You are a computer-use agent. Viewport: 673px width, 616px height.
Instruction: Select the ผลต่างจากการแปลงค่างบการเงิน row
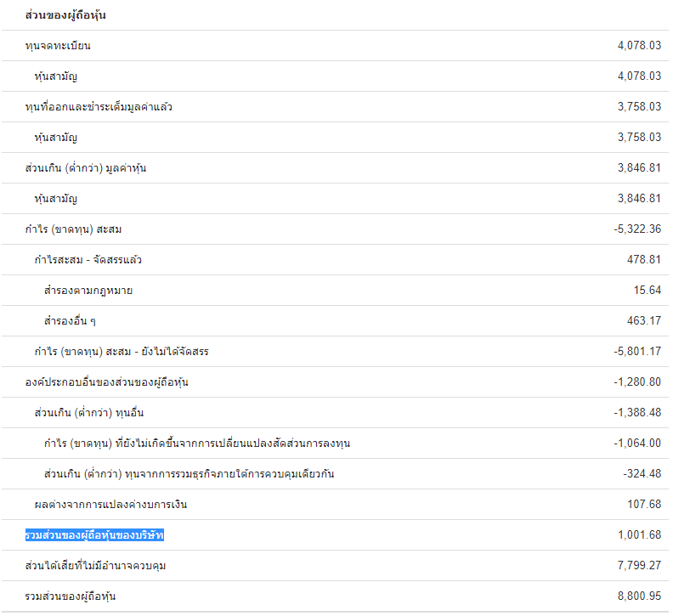click(x=335, y=505)
